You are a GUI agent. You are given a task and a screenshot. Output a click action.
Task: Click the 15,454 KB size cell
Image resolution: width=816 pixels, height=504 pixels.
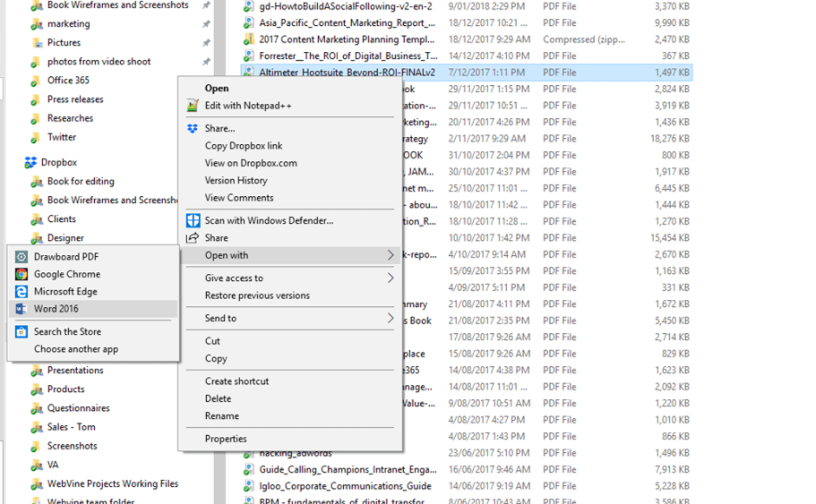(670, 238)
